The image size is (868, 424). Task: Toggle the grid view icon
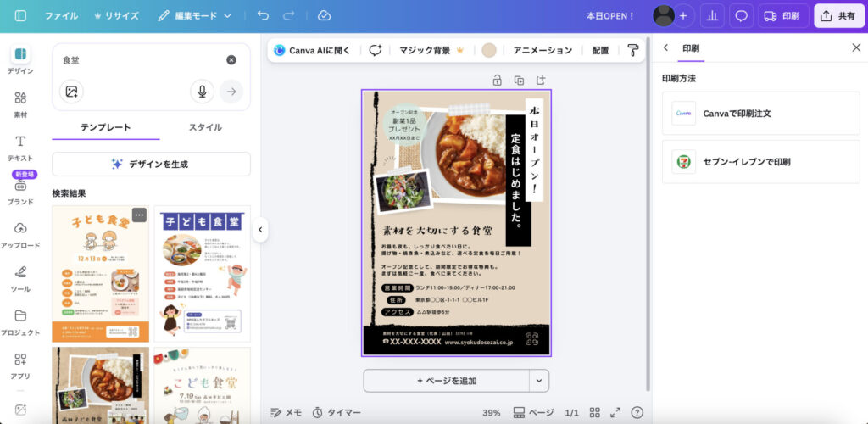click(x=595, y=412)
